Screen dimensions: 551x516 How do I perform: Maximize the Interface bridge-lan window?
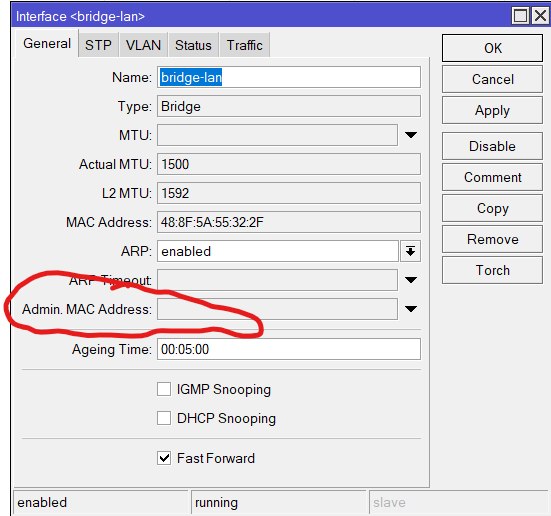(520, 16)
